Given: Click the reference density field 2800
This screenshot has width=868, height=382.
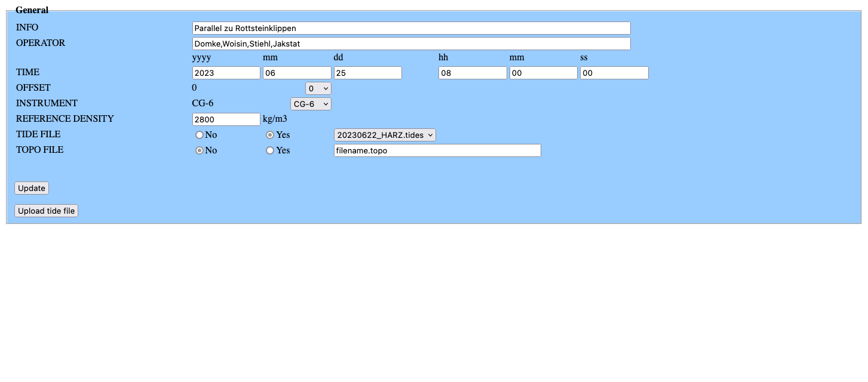Looking at the screenshot, I should pyautogui.click(x=226, y=119).
